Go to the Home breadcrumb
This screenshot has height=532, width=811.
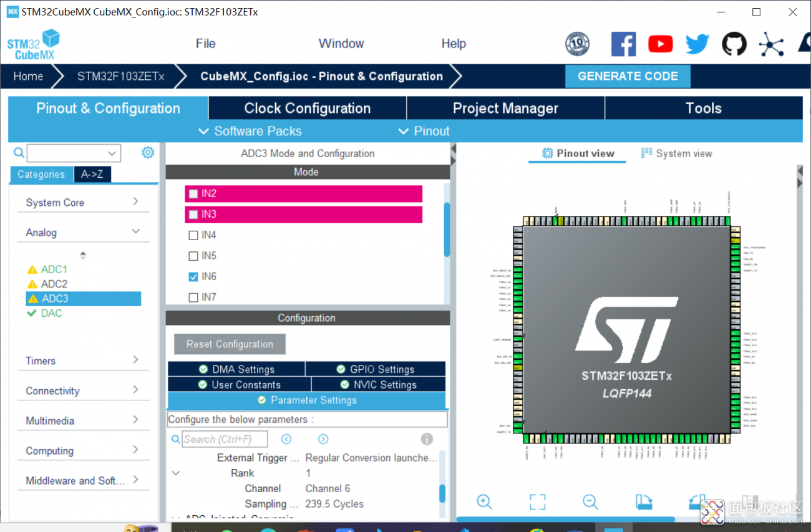[29, 76]
